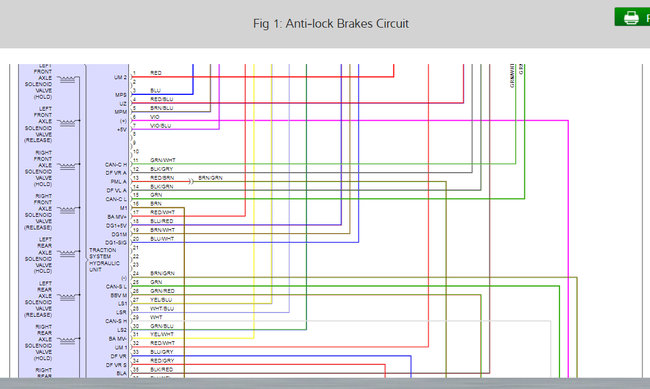The width and height of the screenshot is (650, 389).
Task: Click the 'MPM' terminal label
Action: 121,112
